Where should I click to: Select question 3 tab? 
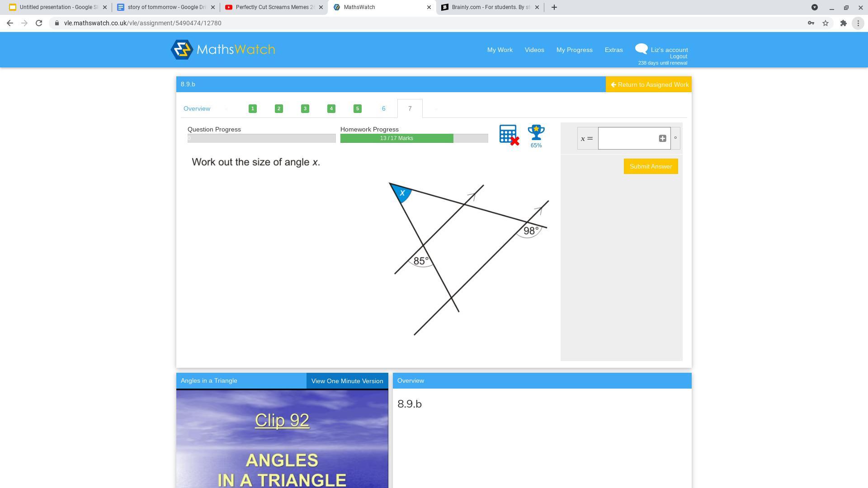click(x=305, y=108)
